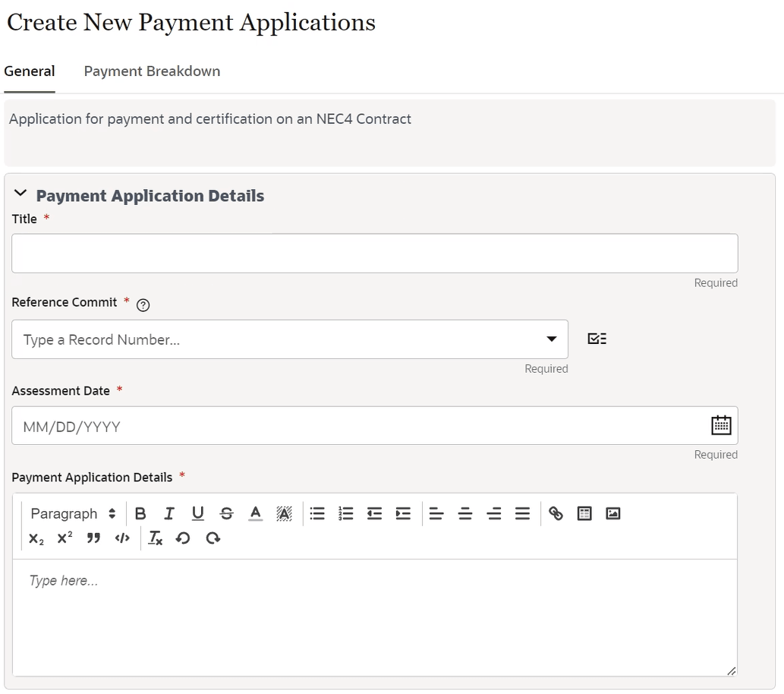Insert an image in the rich text editor

coord(613,513)
